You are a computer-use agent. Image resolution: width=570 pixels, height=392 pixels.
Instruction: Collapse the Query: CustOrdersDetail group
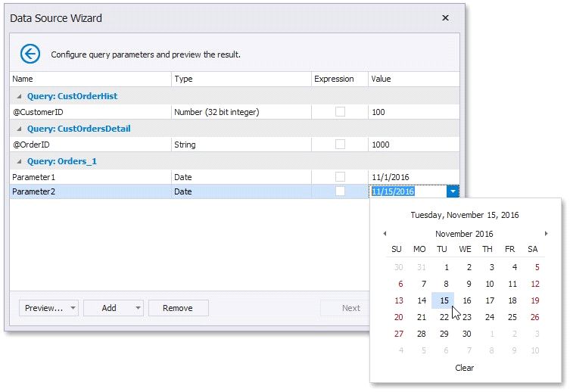pos(19,129)
